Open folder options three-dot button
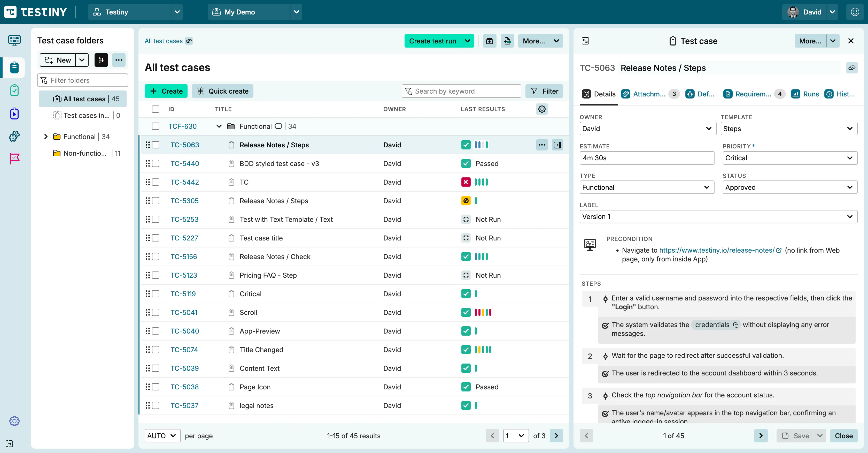The image size is (868, 453). click(119, 60)
